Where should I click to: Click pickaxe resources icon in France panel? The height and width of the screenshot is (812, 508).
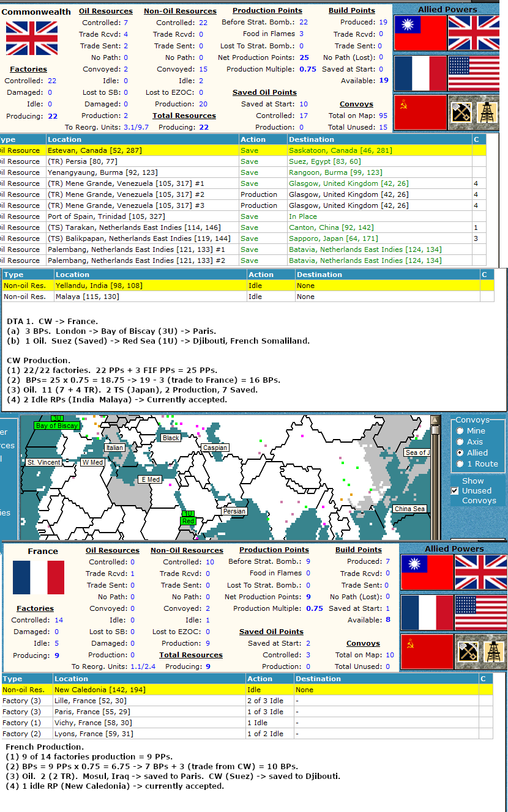468,652
